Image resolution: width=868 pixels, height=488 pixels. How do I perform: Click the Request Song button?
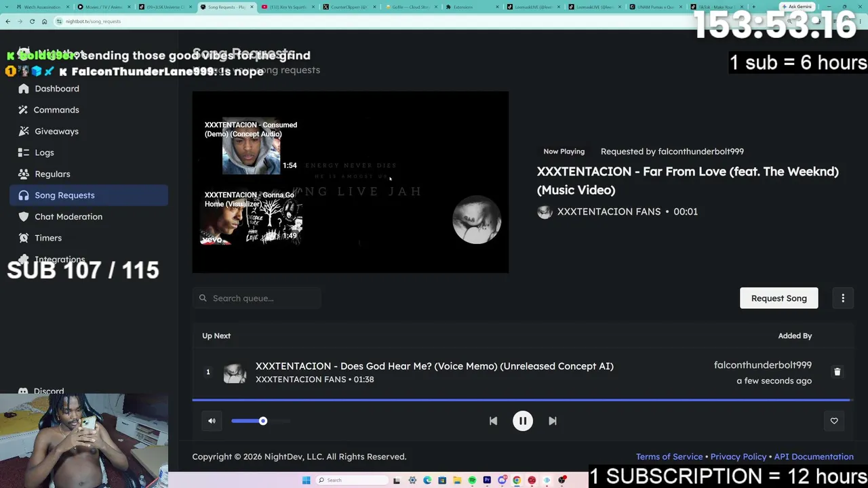778,298
